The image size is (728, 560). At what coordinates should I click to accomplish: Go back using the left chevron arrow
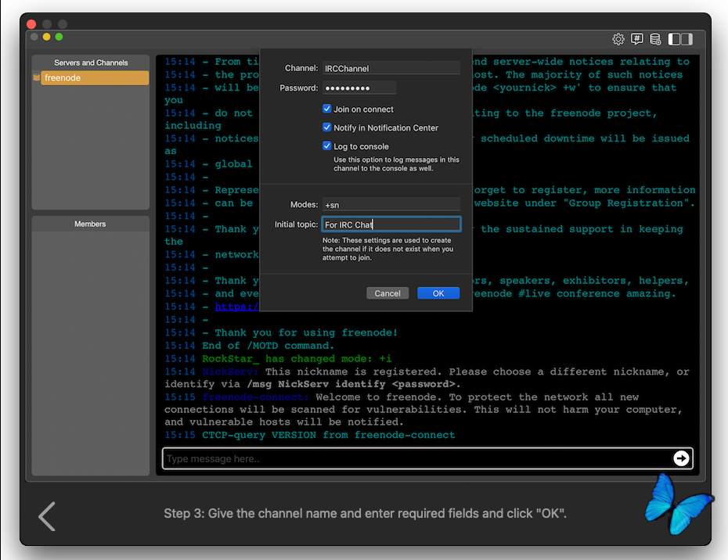(47, 516)
